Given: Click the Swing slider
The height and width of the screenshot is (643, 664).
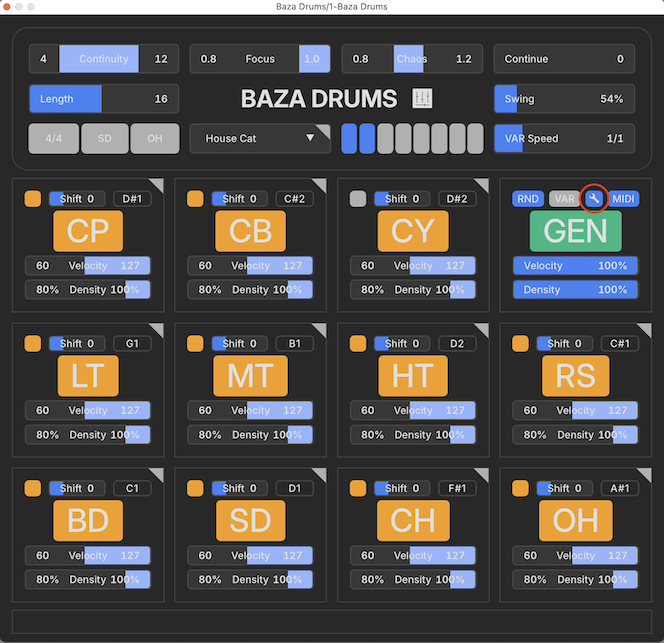Looking at the screenshot, I should (x=565, y=99).
